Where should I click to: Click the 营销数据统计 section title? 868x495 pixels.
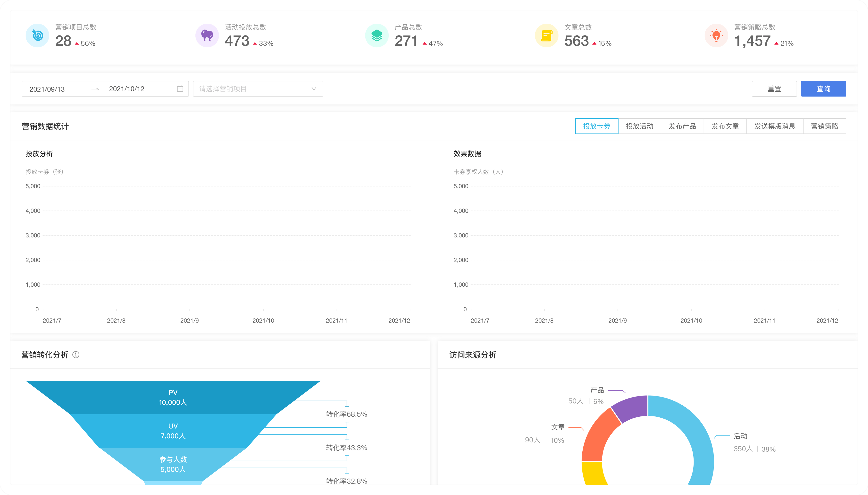click(45, 126)
